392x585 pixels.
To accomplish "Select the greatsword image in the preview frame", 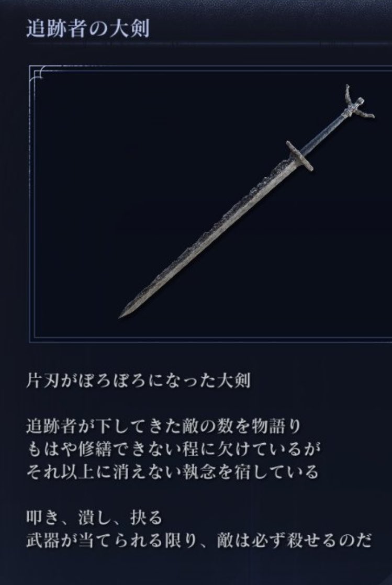I will point(247,201).
